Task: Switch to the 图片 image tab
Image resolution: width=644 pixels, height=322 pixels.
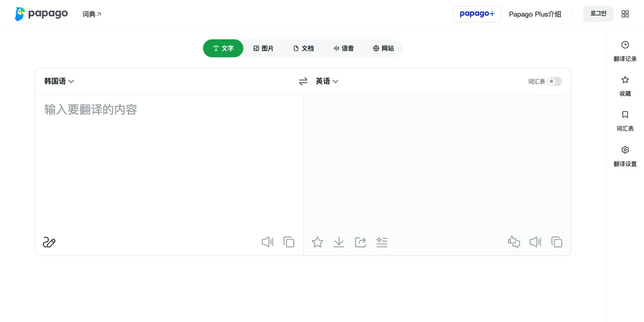Action: tap(263, 48)
